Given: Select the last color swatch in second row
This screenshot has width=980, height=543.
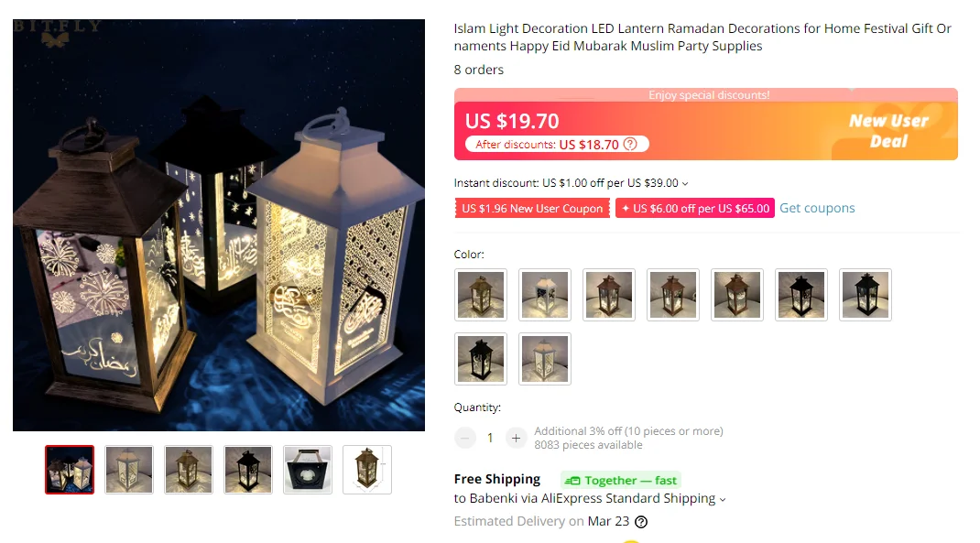Looking at the screenshot, I should pos(545,359).
